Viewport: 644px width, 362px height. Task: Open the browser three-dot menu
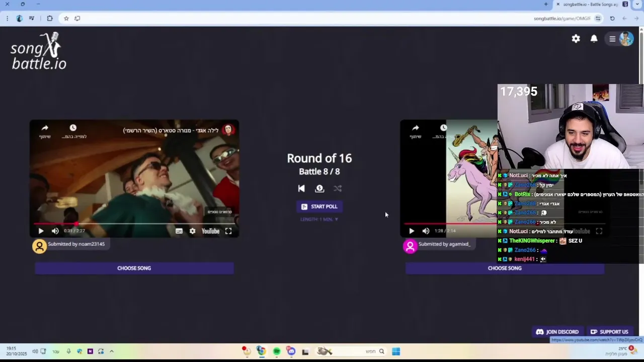pyautogui.click(x=7, y=19)
